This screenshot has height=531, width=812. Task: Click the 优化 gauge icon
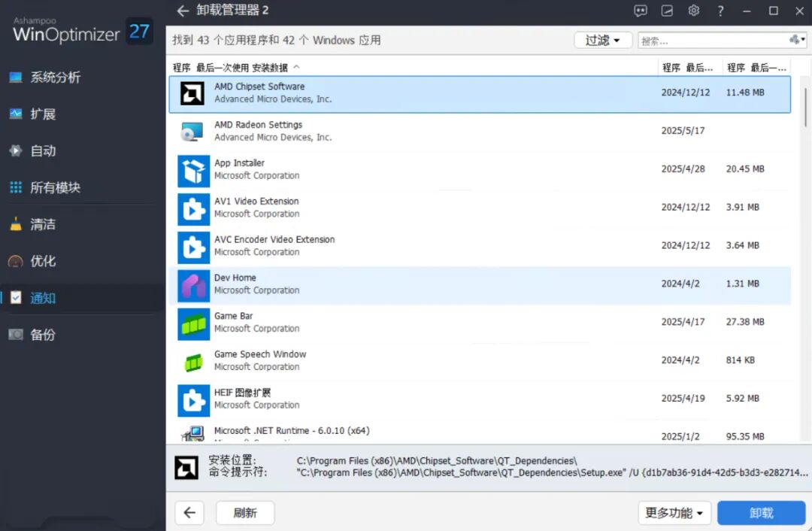(x=16, y=261)
